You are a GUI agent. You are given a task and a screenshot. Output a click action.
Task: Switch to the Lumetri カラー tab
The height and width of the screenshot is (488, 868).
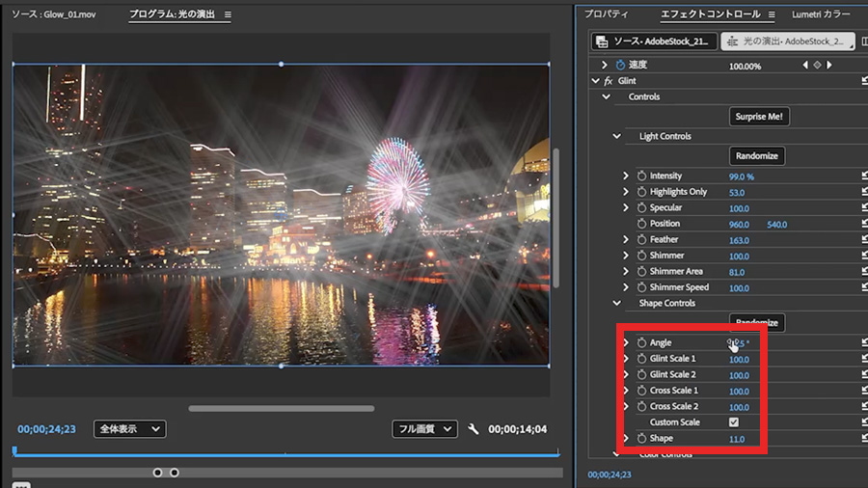821,14
